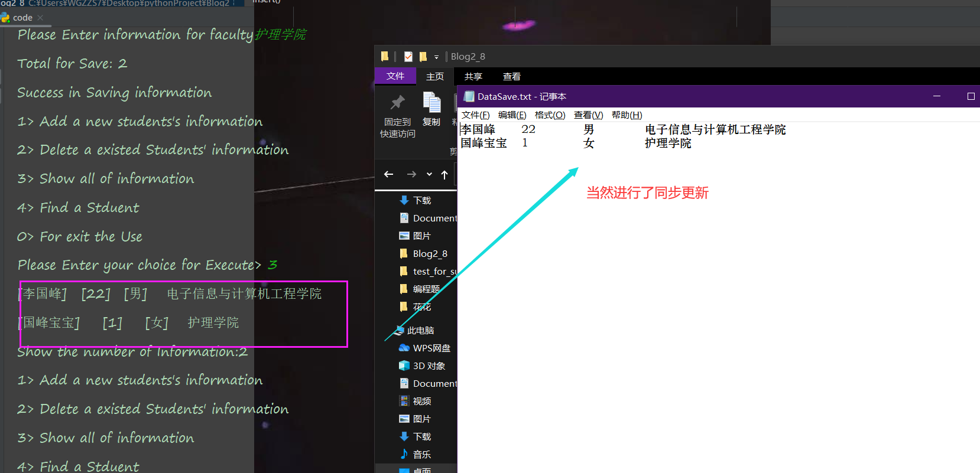Go up one folder level with up arrow

point(444,174)
